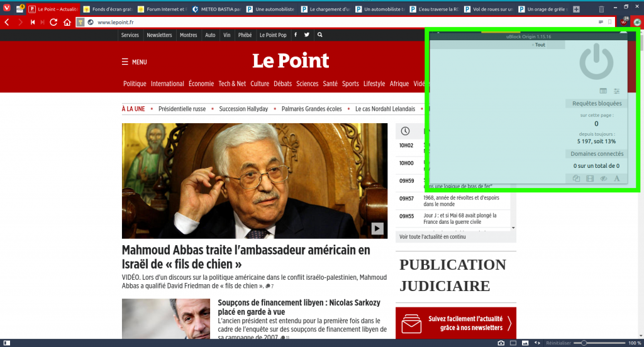Open the Vivaldi main menu
Image resolution: width=644 pixels, height=347 pixels.
[6, 8]
